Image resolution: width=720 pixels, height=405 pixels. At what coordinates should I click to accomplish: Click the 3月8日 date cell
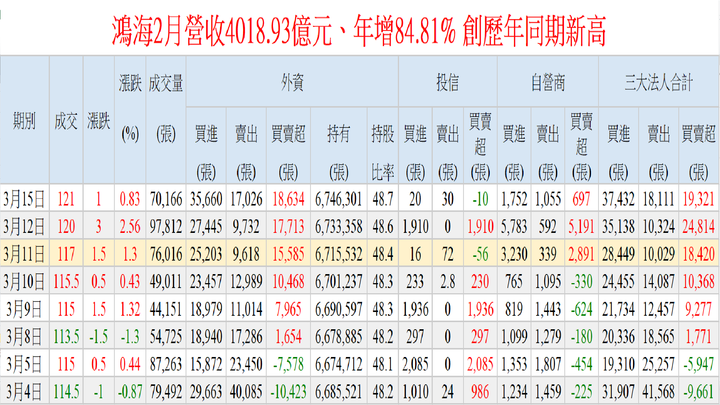click(24, 337)
